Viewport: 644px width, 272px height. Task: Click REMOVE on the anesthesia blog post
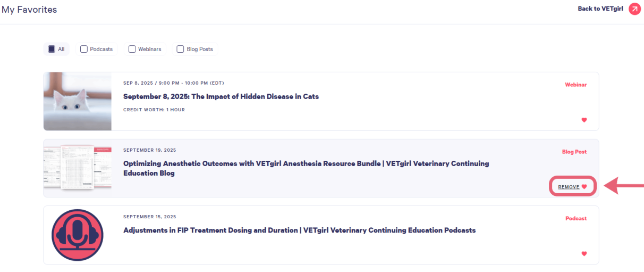pos(569,187)
